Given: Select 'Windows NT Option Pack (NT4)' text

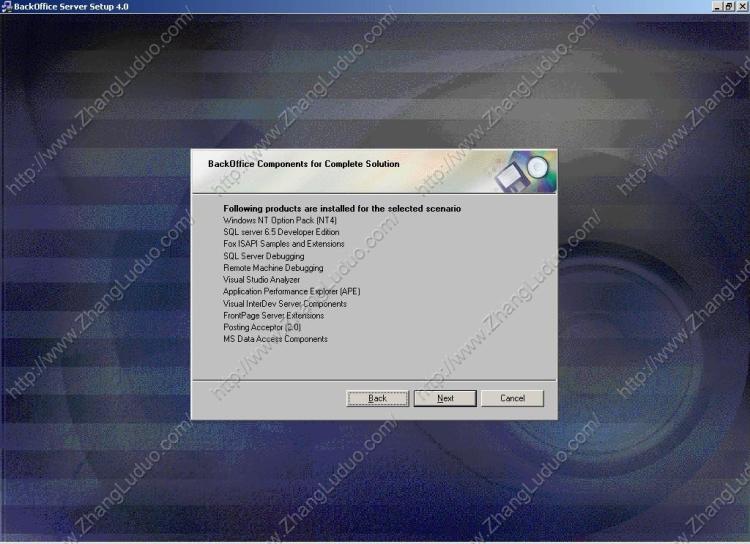Looking at the screenshot, I should click(x=280, y=220).
